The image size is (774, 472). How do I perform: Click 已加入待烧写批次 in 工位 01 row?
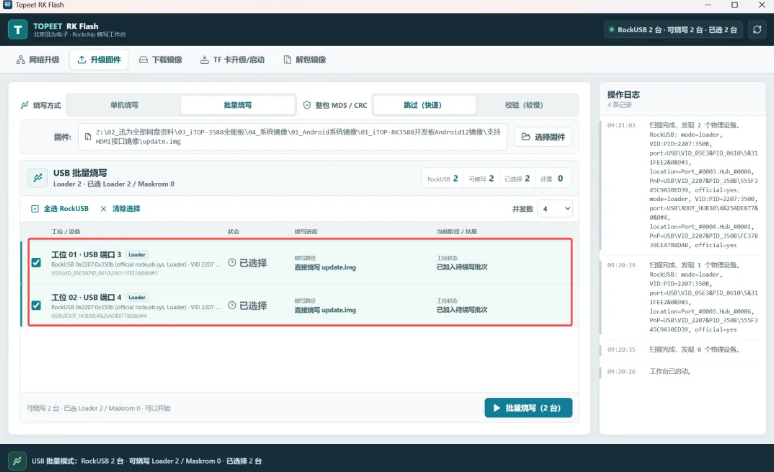point(462,267)
